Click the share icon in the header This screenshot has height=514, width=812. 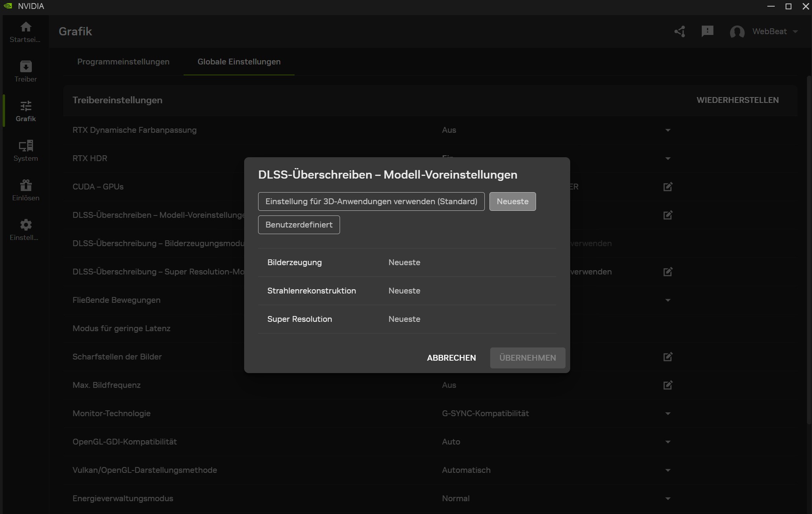click(x=680, y=31)
